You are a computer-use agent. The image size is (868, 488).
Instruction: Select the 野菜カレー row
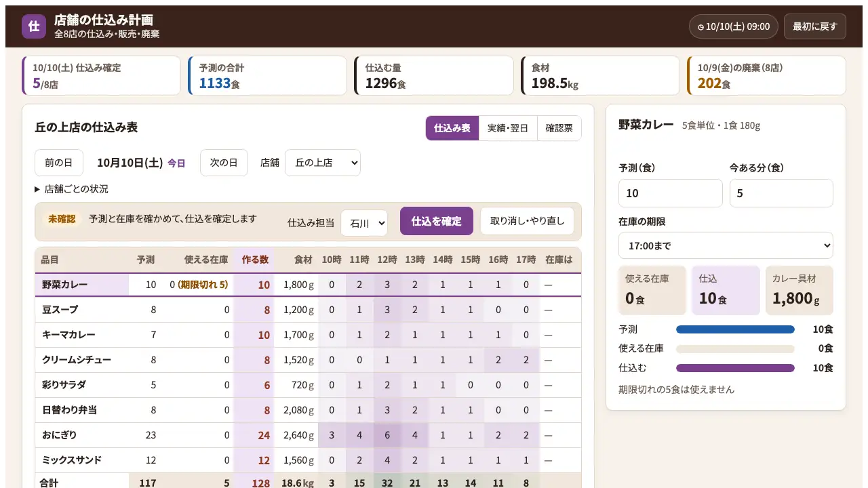click(x=308, y=285)
